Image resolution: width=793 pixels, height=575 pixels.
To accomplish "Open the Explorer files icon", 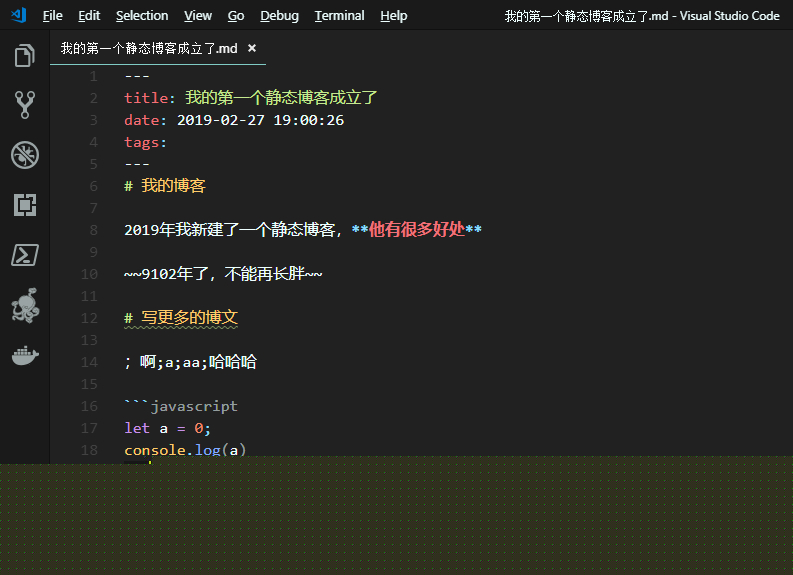I will 25,55.
